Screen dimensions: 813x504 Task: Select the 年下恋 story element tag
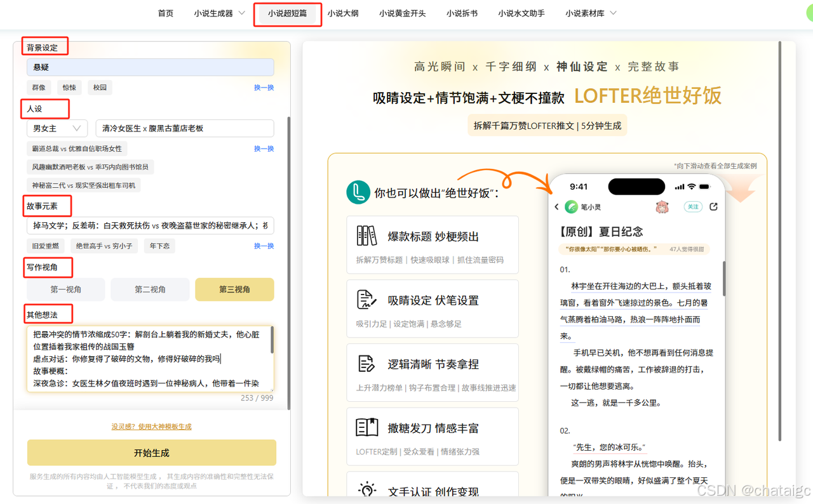pyautogui.click(x=159, y=246)
